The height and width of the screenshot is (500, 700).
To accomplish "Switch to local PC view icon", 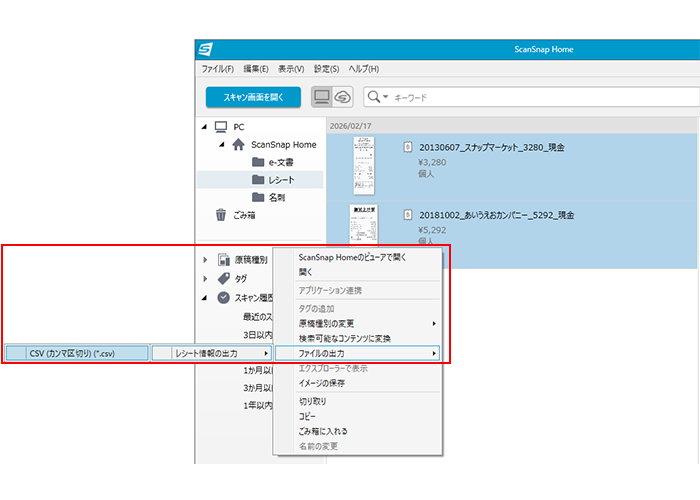I will point(322,97).
